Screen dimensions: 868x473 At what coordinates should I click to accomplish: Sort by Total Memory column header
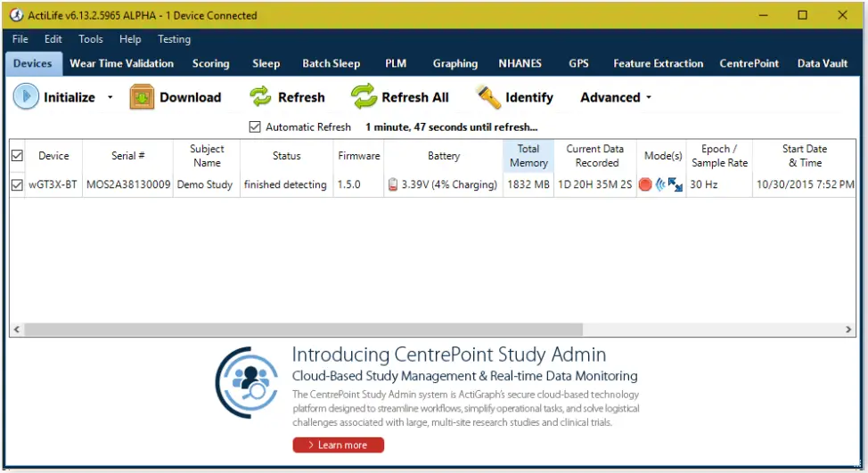(528, 156)
